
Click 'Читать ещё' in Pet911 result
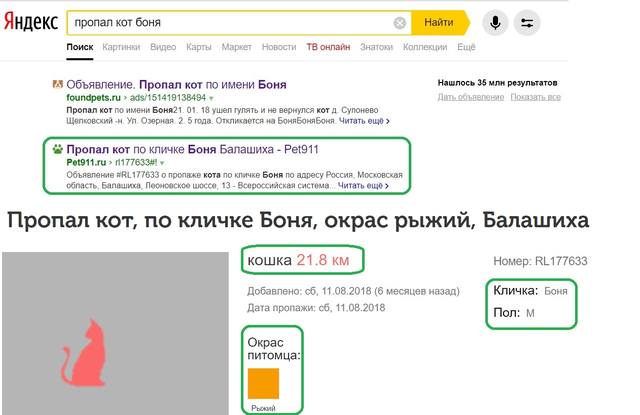[x=363, y=186]
